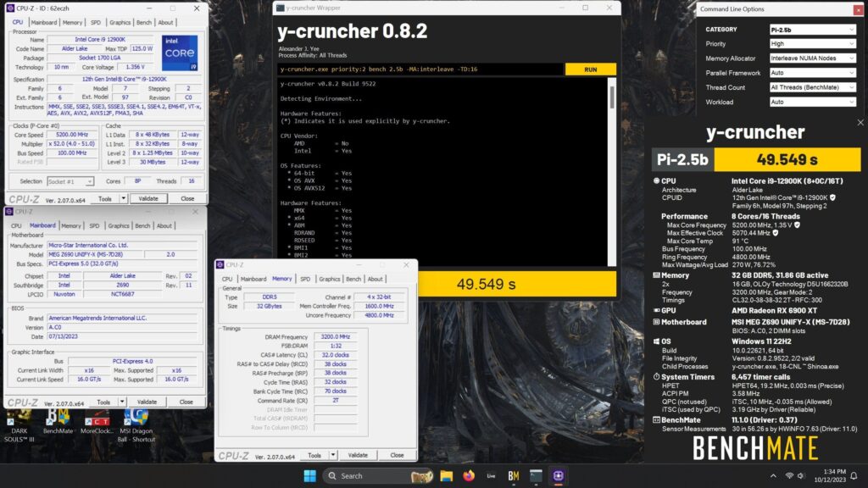868x488 pixels.
Task: Open notification bell icon
Action: (854, 476)
